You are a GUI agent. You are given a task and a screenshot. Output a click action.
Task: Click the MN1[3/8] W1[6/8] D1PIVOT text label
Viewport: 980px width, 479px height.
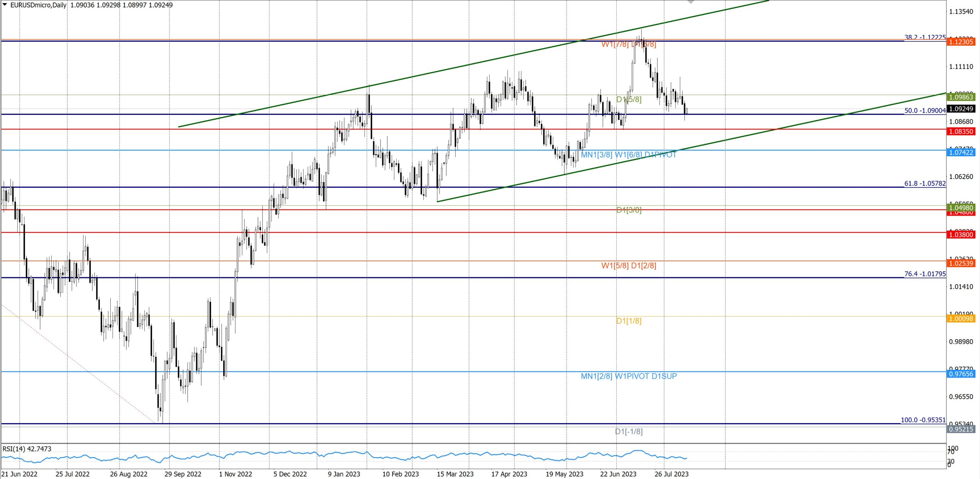pos(629,155)
